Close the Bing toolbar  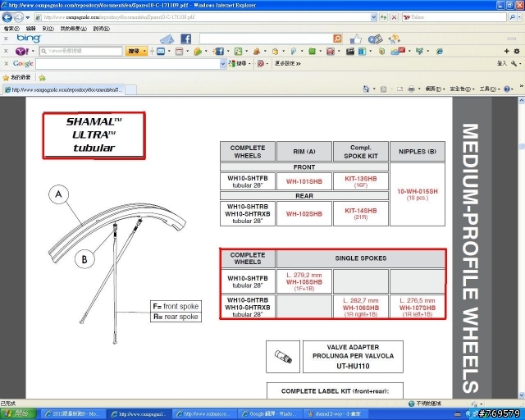[x=6, y=39]
